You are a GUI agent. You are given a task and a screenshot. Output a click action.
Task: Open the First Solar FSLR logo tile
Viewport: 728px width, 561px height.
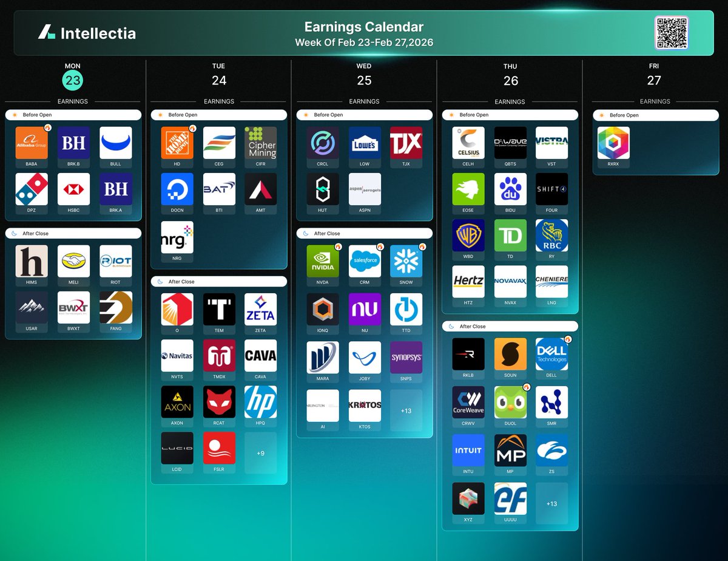[x=219, y=448]
